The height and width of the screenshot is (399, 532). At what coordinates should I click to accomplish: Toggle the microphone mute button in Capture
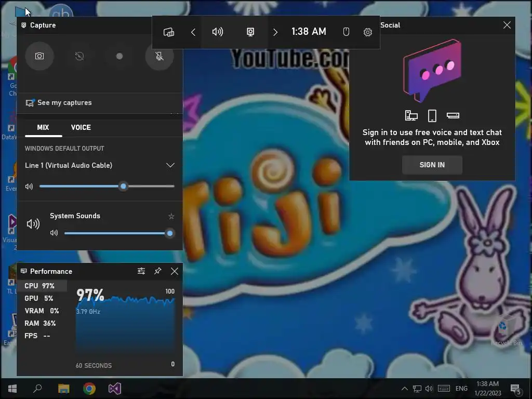point(159,56)
